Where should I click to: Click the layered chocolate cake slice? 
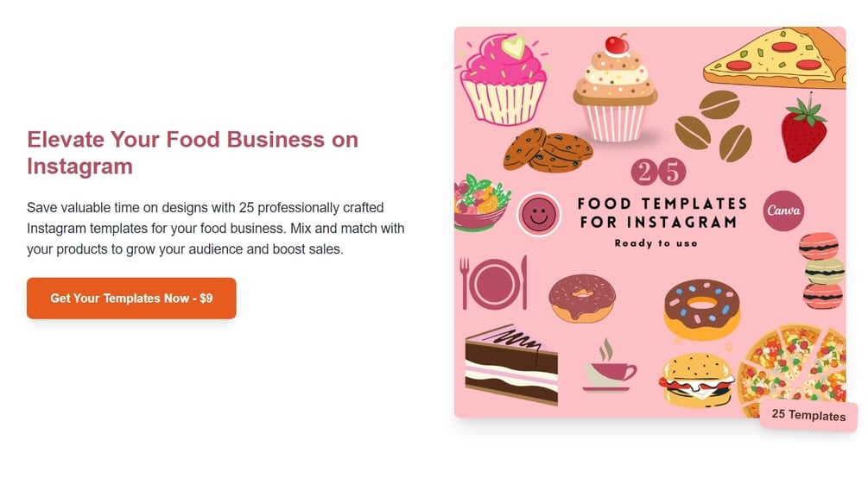pyautogui.click(x=511, y=365)
